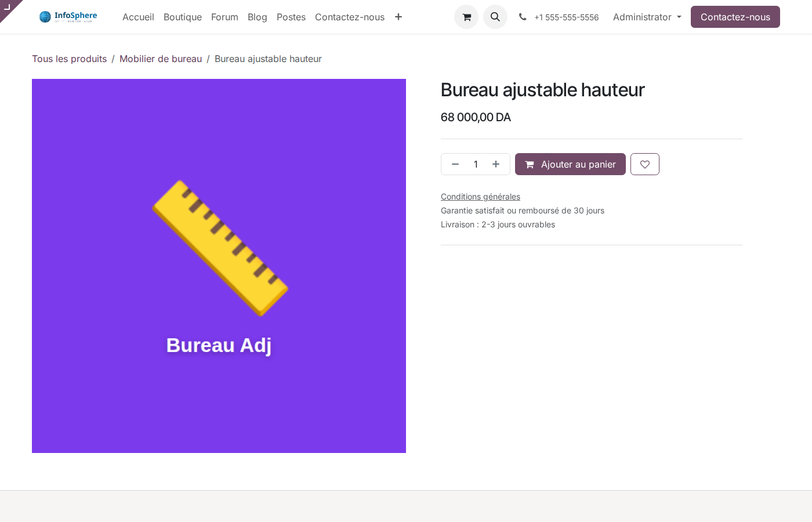Image resolution: width=812 pixels, height=522 pixels.
Task: Click the plus icon in the navigation bar
Action: pyautogui.click(x=398, y=17)
